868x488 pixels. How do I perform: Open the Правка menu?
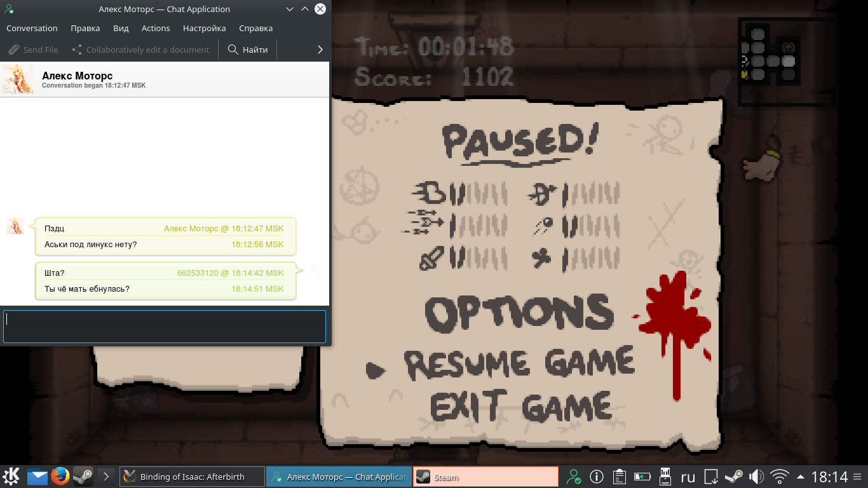coord(85,28)
